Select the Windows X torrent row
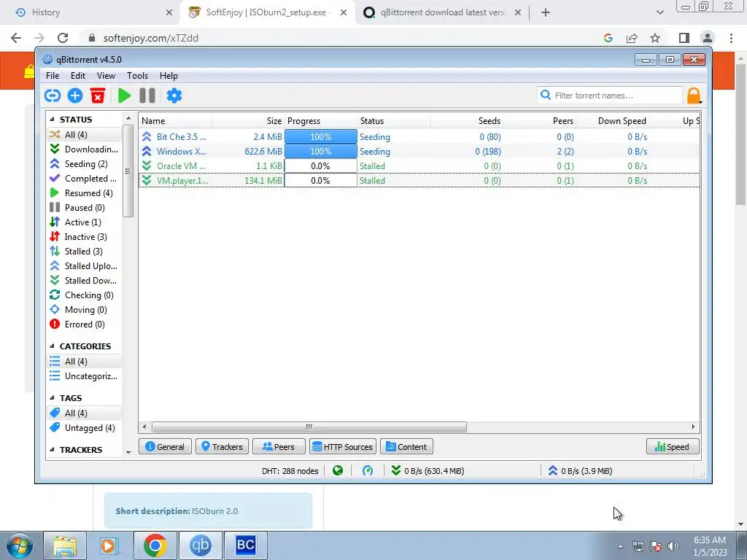The width and height of the screenshot is (747, 560). click(419, 152)
